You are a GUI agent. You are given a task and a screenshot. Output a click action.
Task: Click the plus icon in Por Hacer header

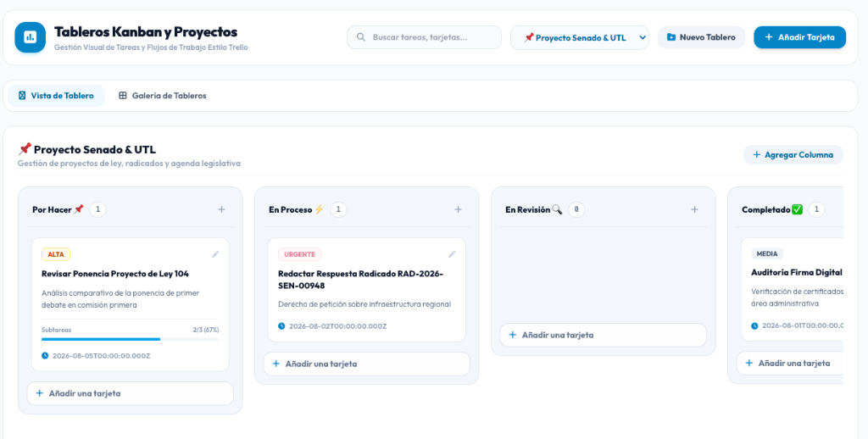pyautogui.click(x=221, y=209)
